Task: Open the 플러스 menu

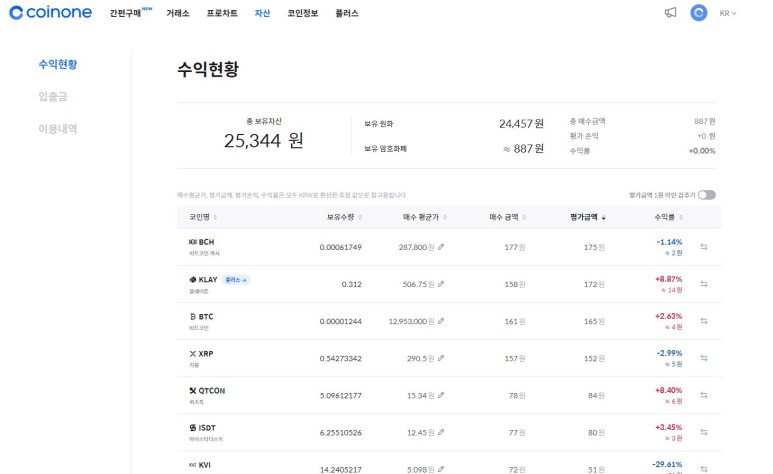Action: (347, 13)
